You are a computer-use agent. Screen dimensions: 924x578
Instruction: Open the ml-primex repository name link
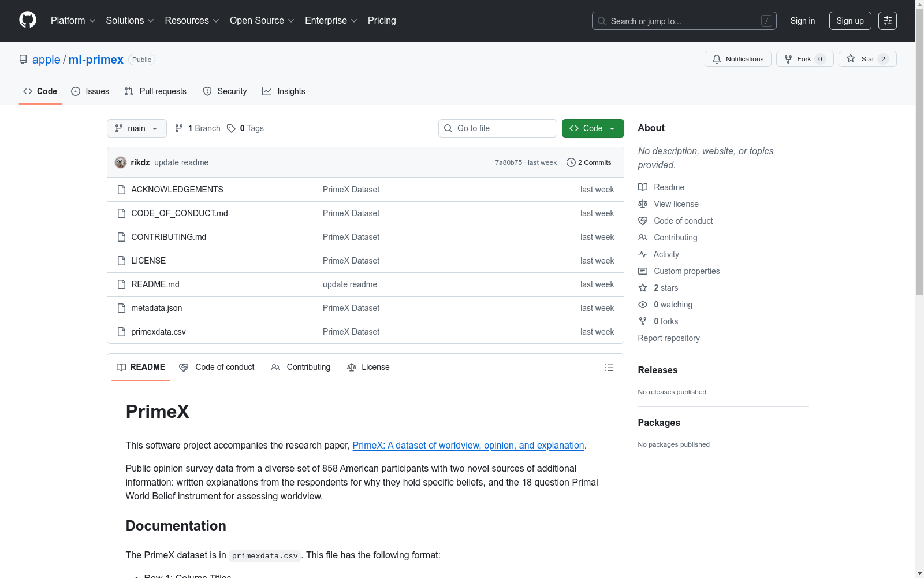tap(96, 60)
